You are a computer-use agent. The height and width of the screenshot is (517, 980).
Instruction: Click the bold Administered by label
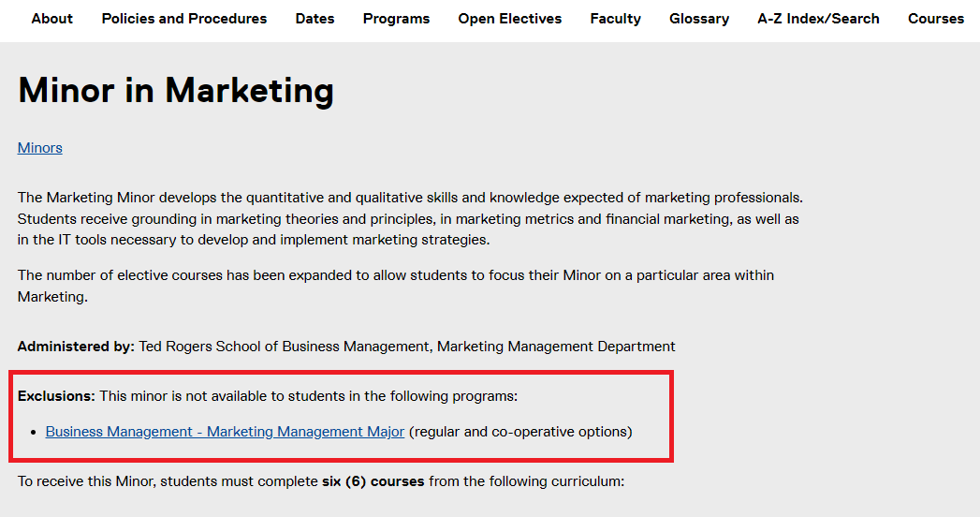point(76,347)
